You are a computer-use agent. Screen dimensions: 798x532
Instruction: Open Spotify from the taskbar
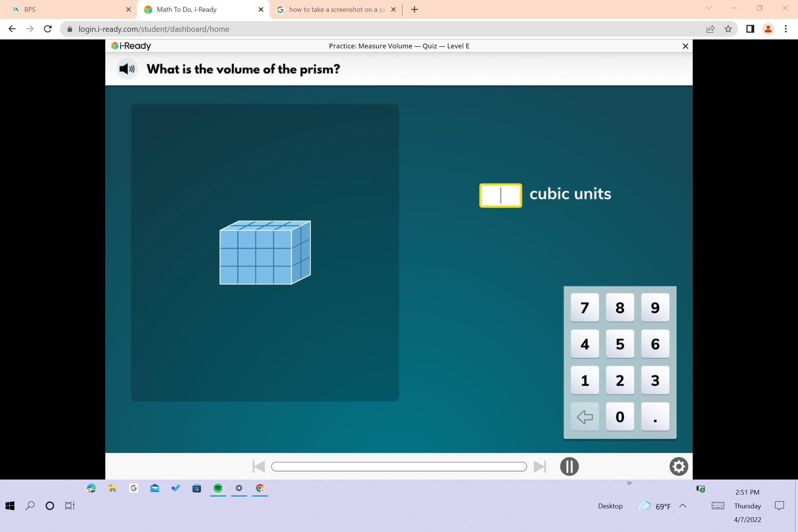218,488
